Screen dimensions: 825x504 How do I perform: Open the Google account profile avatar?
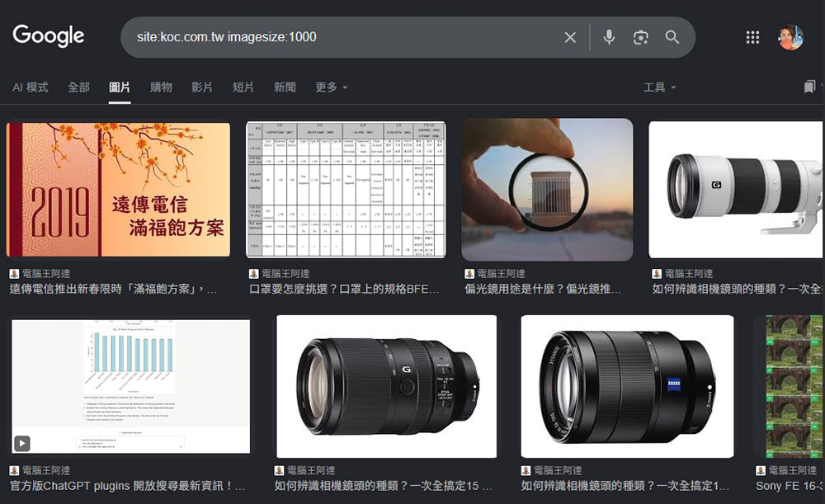pyautogui.click(x=790, y=37)
